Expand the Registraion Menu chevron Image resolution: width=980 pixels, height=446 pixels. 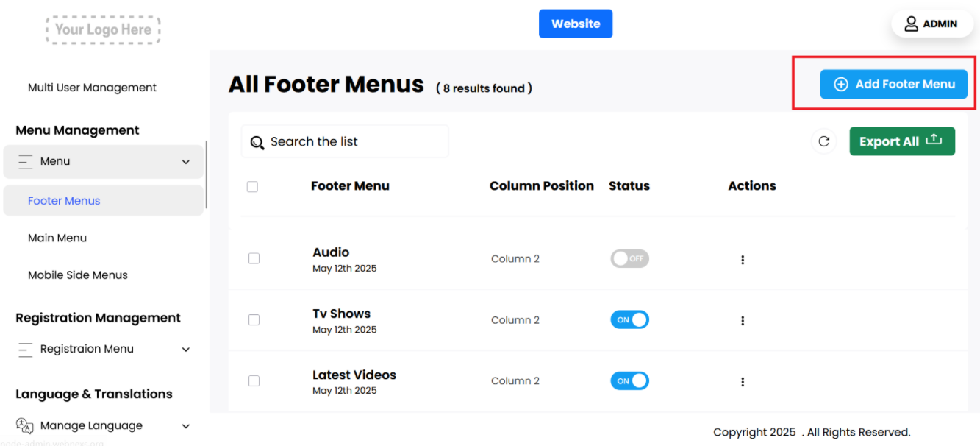click(x=186, y=350)
